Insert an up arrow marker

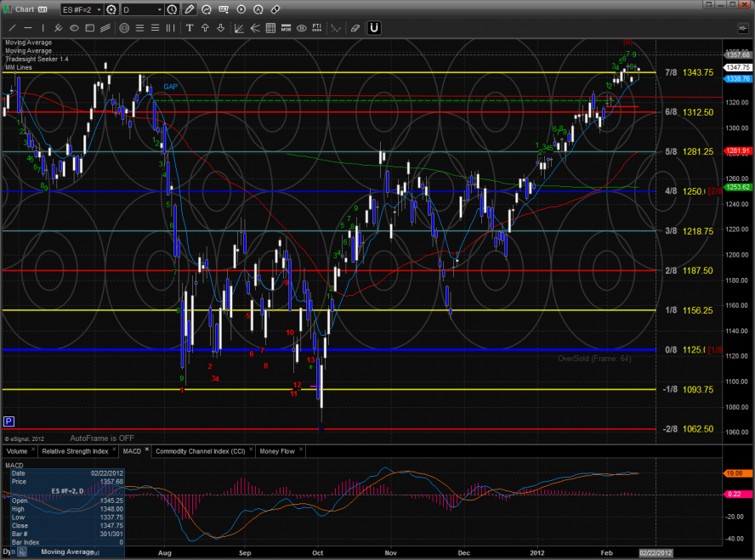205,28
